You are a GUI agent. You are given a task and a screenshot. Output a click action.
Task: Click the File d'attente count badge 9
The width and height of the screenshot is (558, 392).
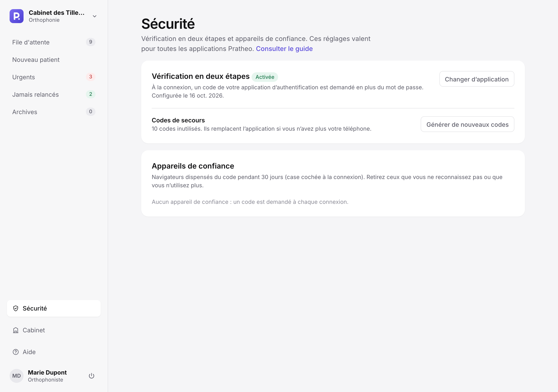click(x=90, y=42)
